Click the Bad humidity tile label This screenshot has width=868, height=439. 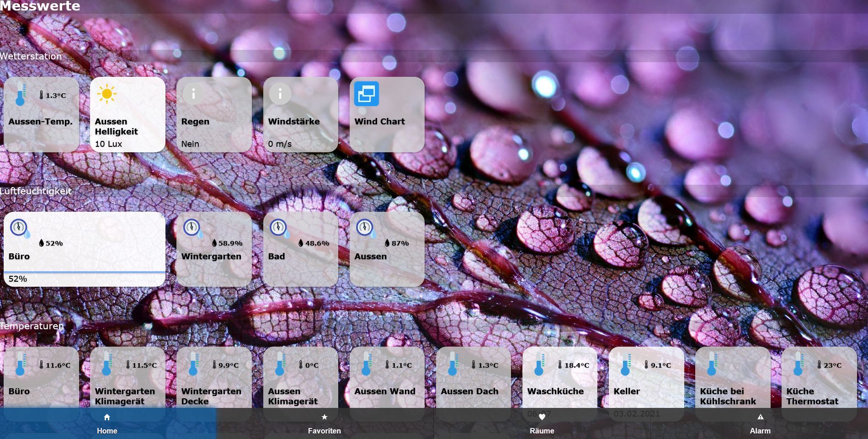tap(277, 257)
